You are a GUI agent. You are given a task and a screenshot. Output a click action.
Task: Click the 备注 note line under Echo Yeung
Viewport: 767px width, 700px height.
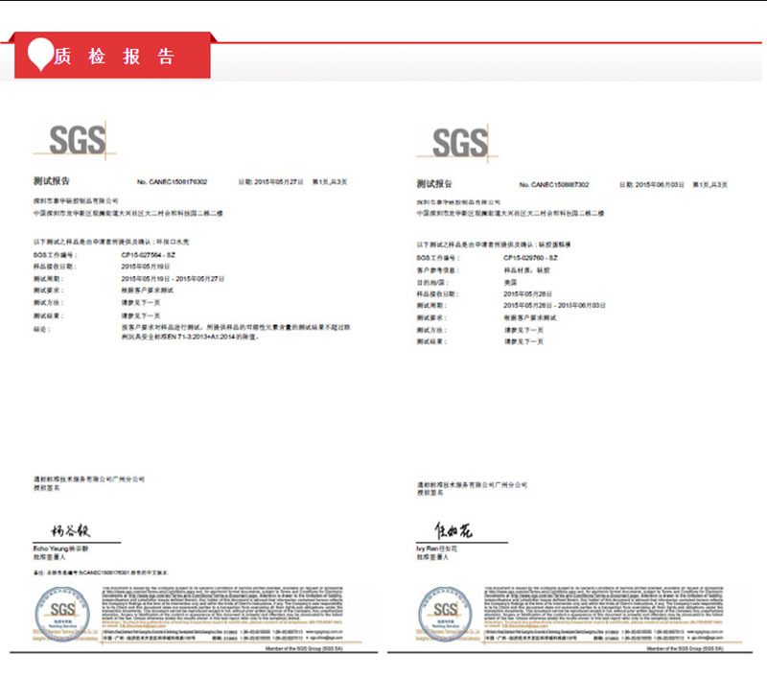102,572
